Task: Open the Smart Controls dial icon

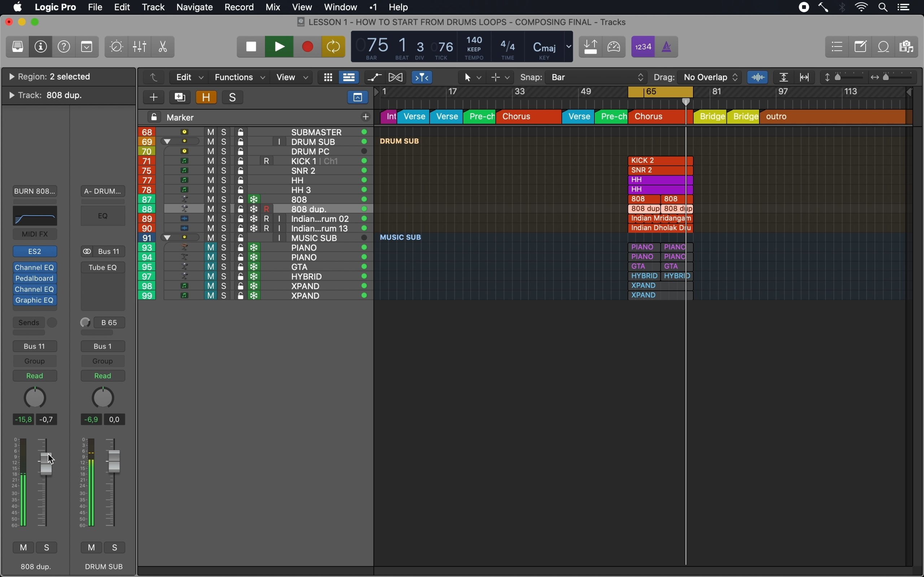Action: point(117,47)
